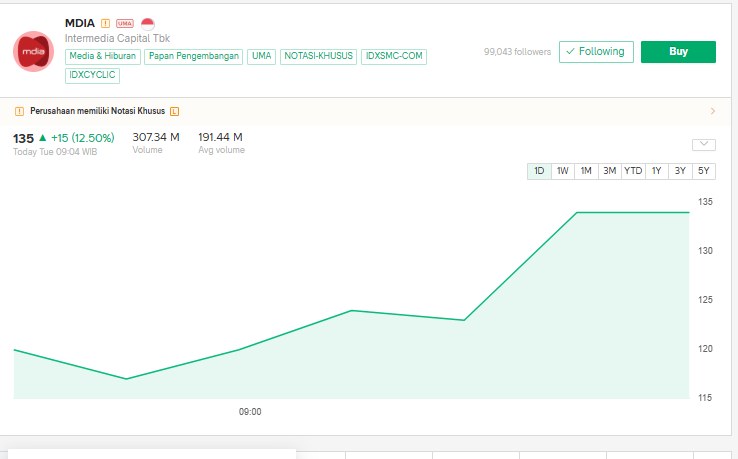Open the IDXCYCLIC tag
This screenshot has width=738, height=459.
[x=92, y=75]
